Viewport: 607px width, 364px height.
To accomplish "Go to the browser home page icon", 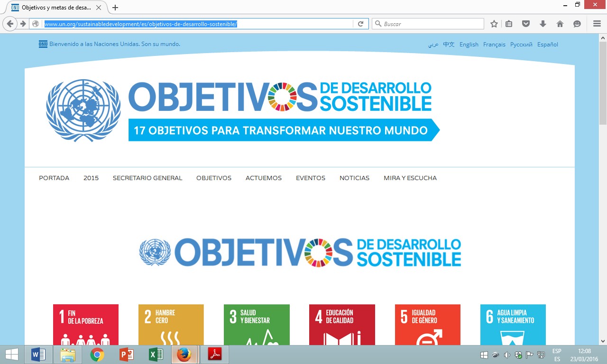I will click(560, 24).
